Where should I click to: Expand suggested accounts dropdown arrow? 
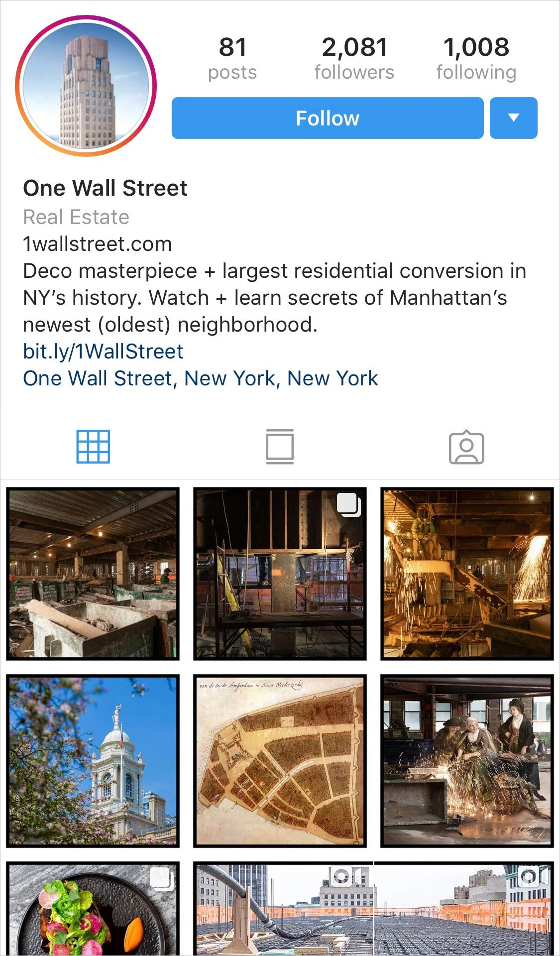(x=514, y=118)
